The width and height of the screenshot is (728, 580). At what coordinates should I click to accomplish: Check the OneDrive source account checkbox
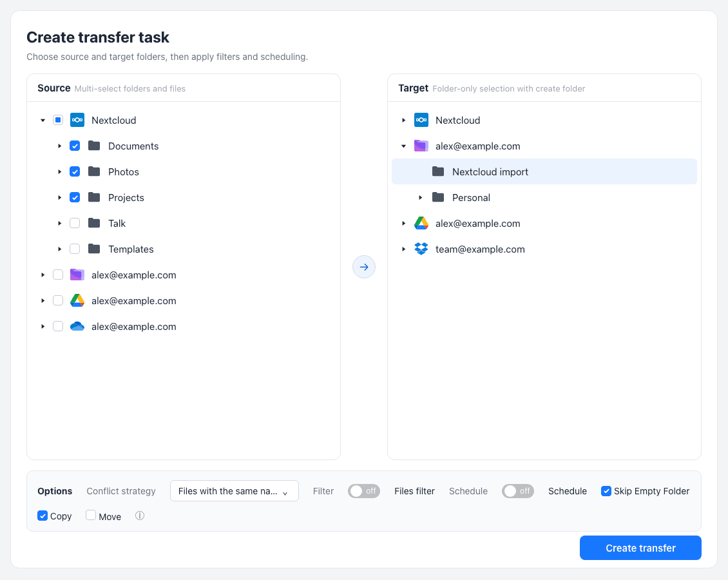point(58,327)
